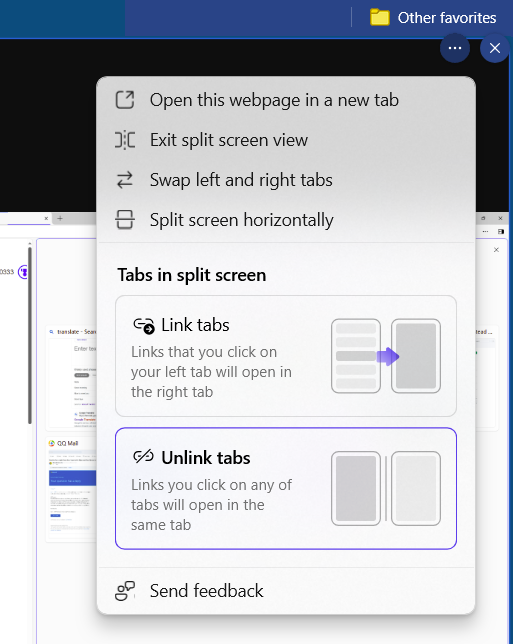The height and width of the screenshot is (644, 513).
Task: Open the translate search tab thumbnail
Action: coord(72,378)
